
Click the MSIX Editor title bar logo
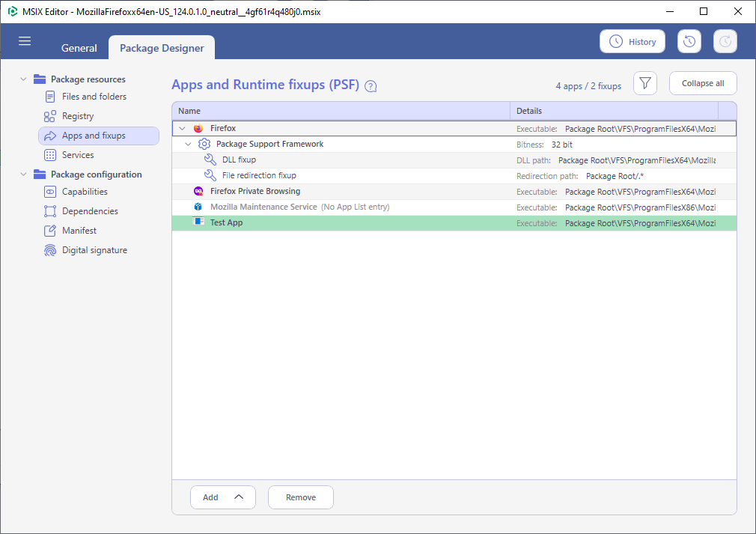(x=13, y=11)
